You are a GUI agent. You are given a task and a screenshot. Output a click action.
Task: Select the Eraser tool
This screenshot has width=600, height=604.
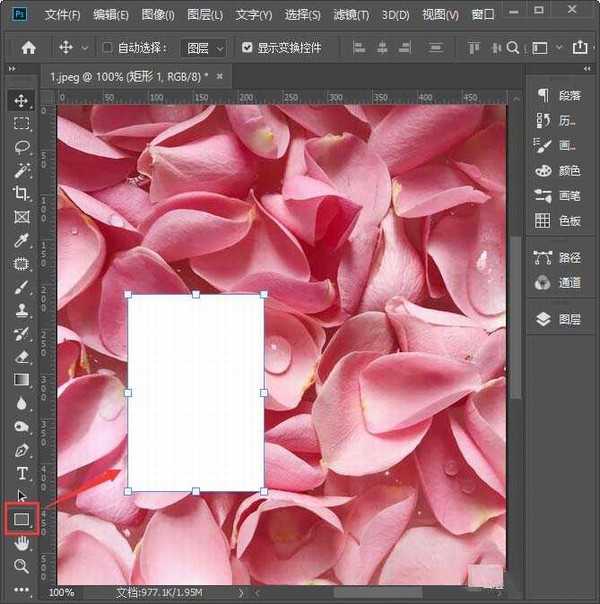click(x=21, y=356)
